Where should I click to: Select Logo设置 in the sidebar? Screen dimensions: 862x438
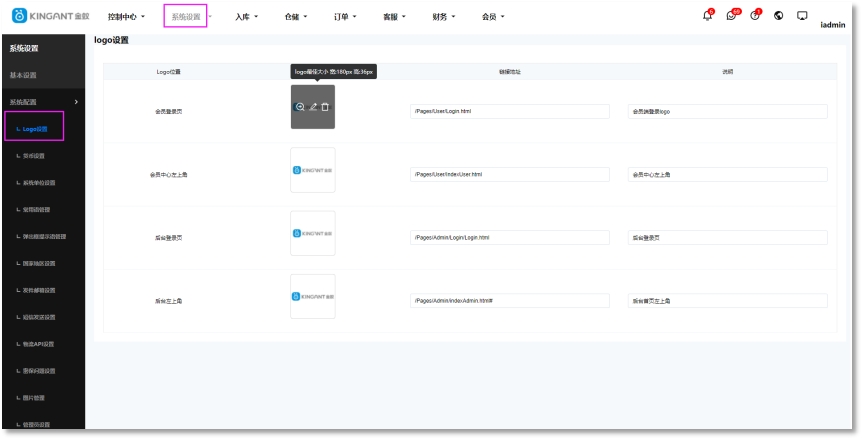tap(35, 129)
